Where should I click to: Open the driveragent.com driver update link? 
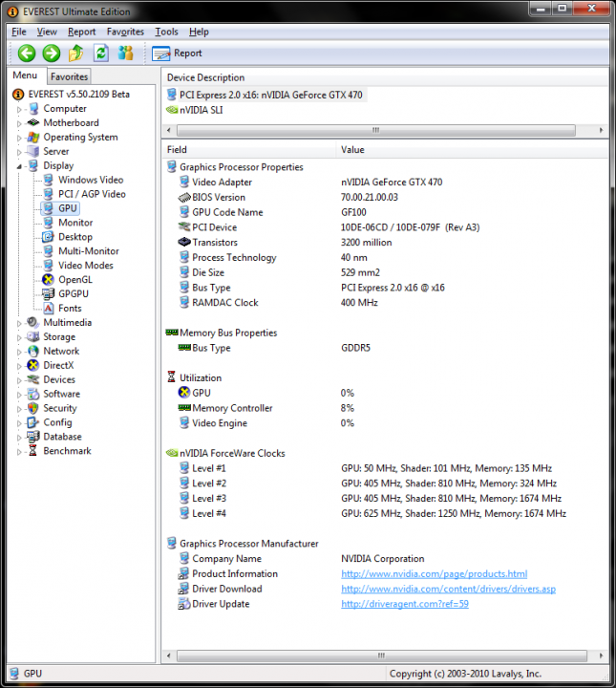pyautogui.click(x=405, y=604)
